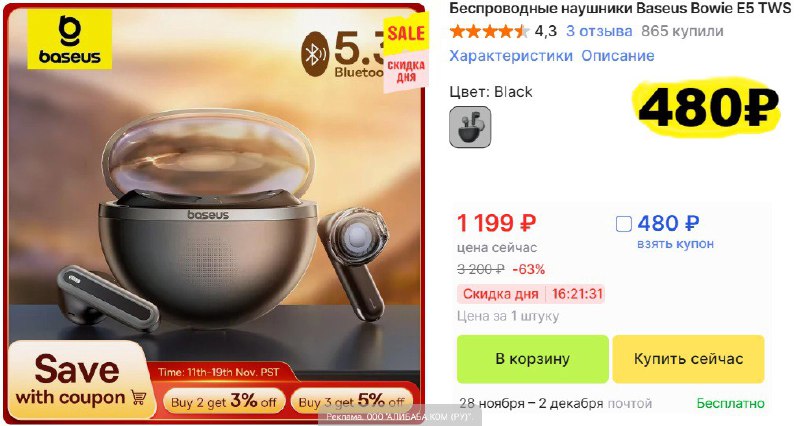
Task: Click the Bluetooth 5.3 icon
Action: (x=314, y=54)
